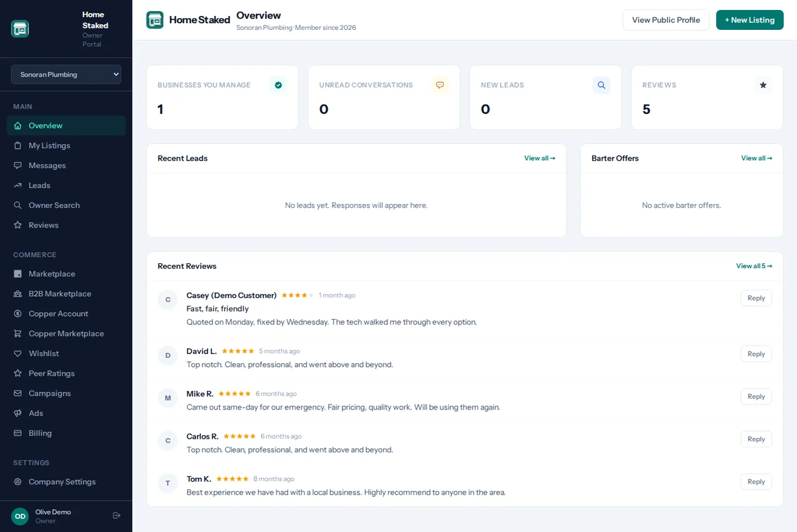Click the Messages chat bubble icon
Image resolution: width=797 pixels, height=532 pixels.
click(x=17, y=166)
